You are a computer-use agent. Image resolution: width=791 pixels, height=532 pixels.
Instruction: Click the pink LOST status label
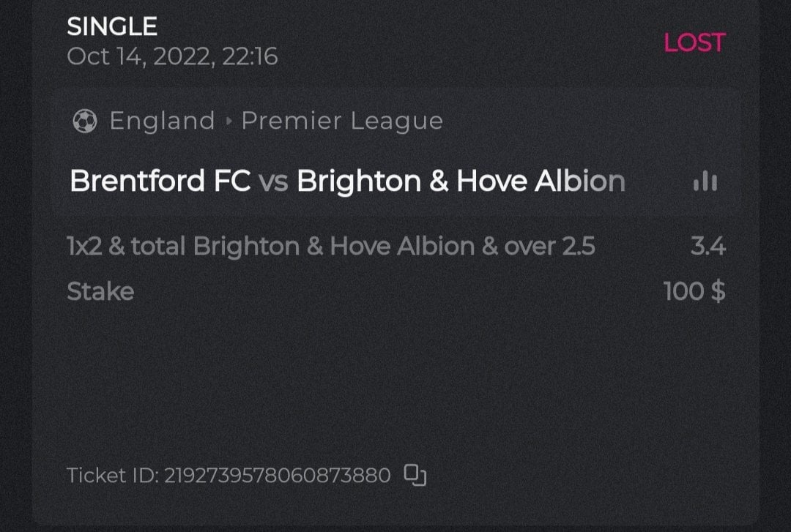click(x=694, y=42)
